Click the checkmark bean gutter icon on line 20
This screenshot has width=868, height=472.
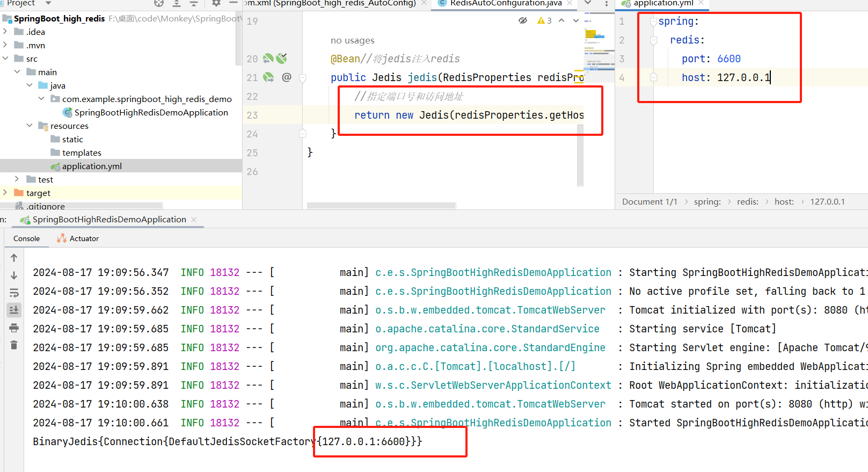click(x=281, y=58)
